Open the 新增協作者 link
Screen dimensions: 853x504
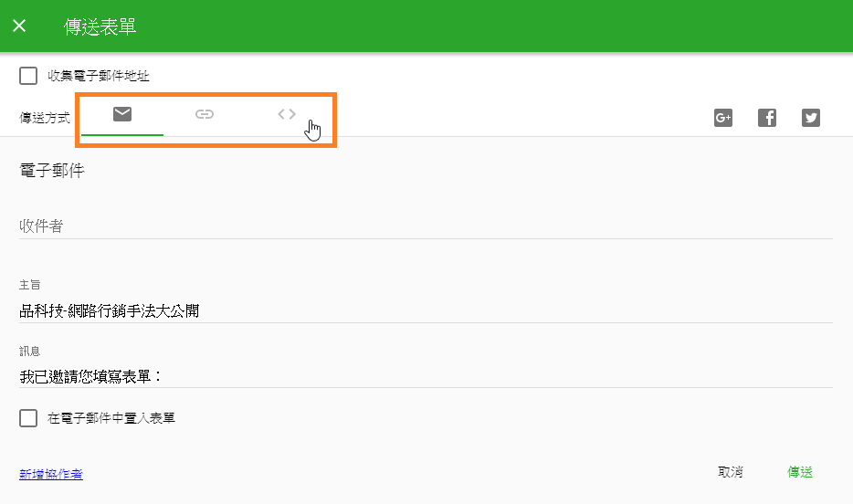[x=51, y=474]
